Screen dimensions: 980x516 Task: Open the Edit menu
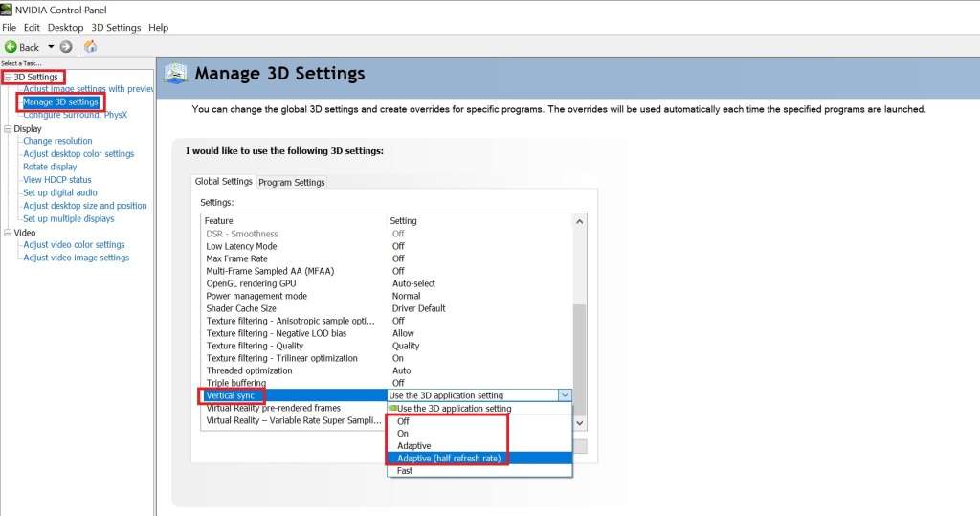(x=32, y=28)
